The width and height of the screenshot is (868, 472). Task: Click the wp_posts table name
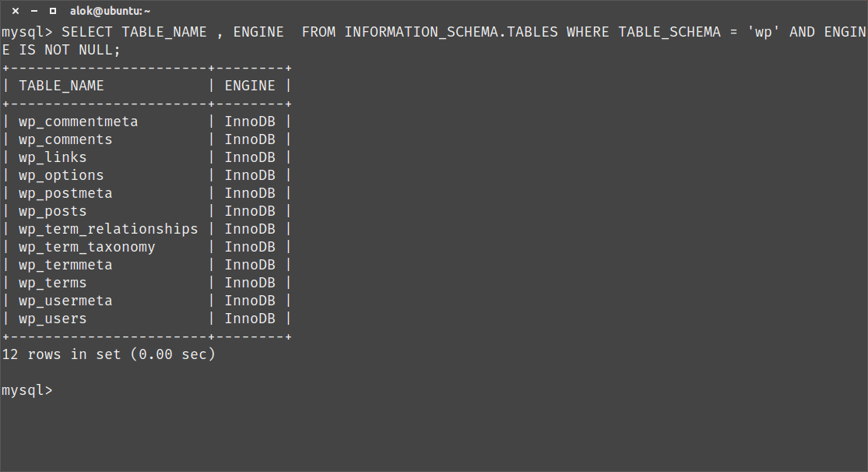(53, 211)
